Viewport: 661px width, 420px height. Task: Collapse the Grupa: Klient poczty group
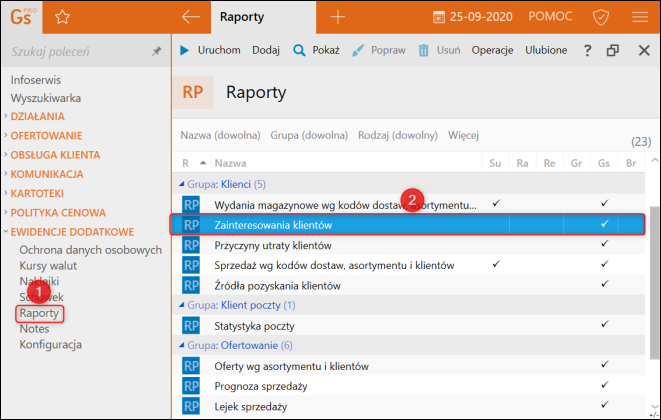coord(182,304)
